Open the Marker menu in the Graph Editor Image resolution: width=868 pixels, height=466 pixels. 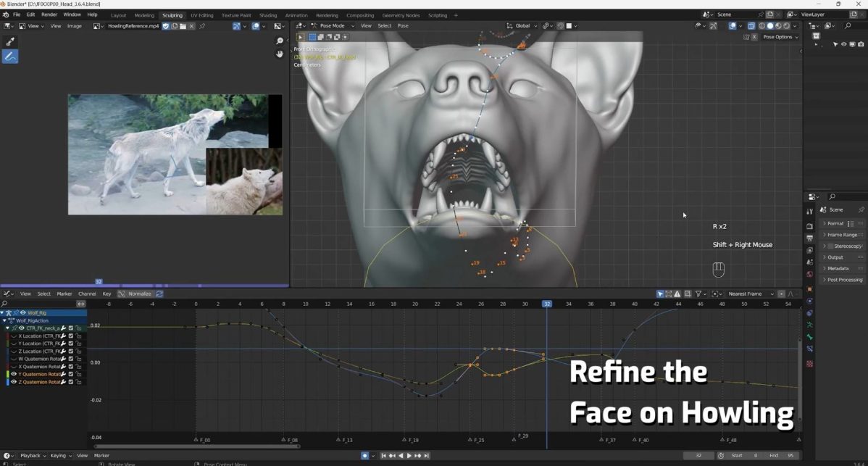(64, 294)
